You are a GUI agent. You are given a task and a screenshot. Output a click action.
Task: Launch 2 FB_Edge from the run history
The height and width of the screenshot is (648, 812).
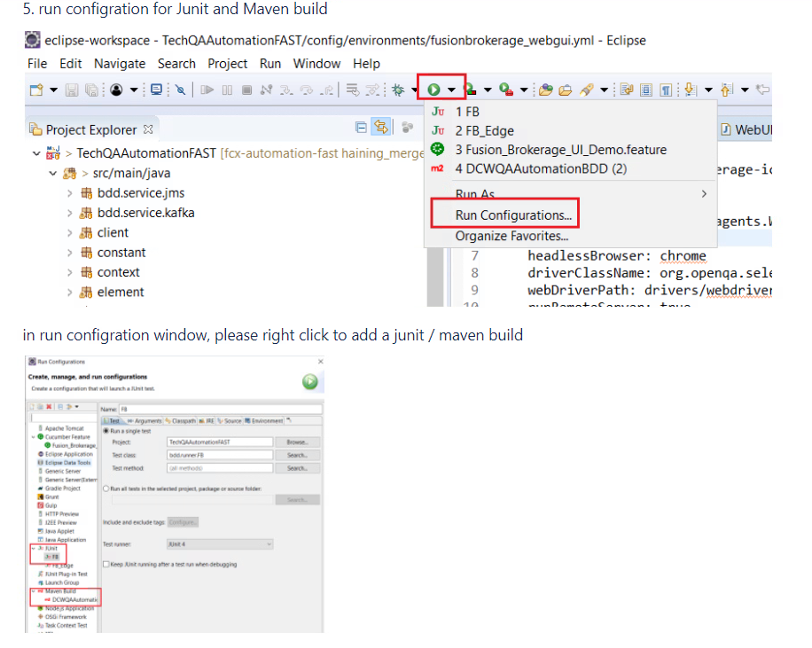coord(485,131)
